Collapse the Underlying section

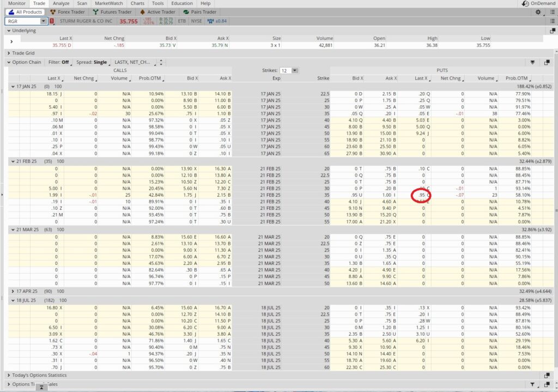click(x=9, y=31)
